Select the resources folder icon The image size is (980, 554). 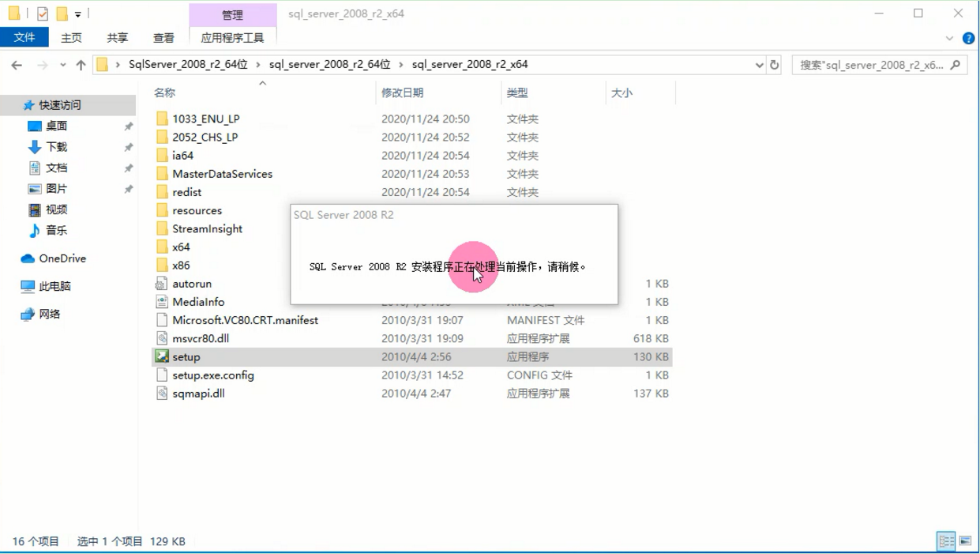pyautogui.click(x=162, y=210)
